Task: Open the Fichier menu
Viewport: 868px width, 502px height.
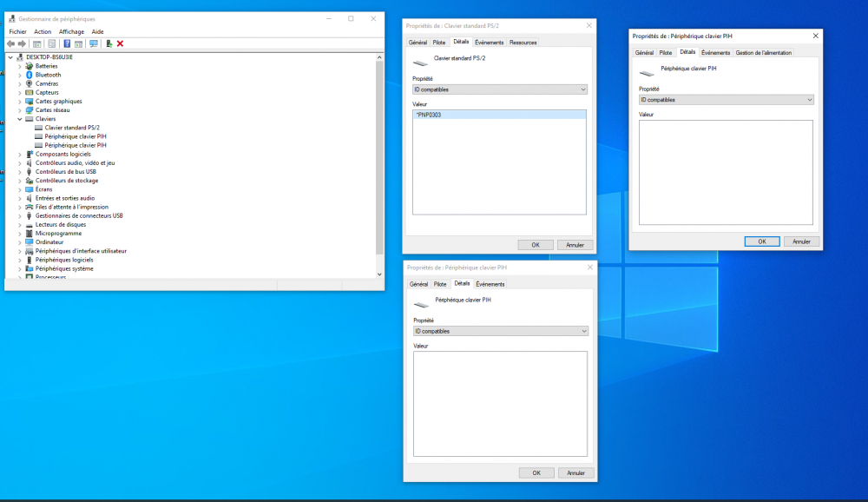Action: click(x=17, y=31)
